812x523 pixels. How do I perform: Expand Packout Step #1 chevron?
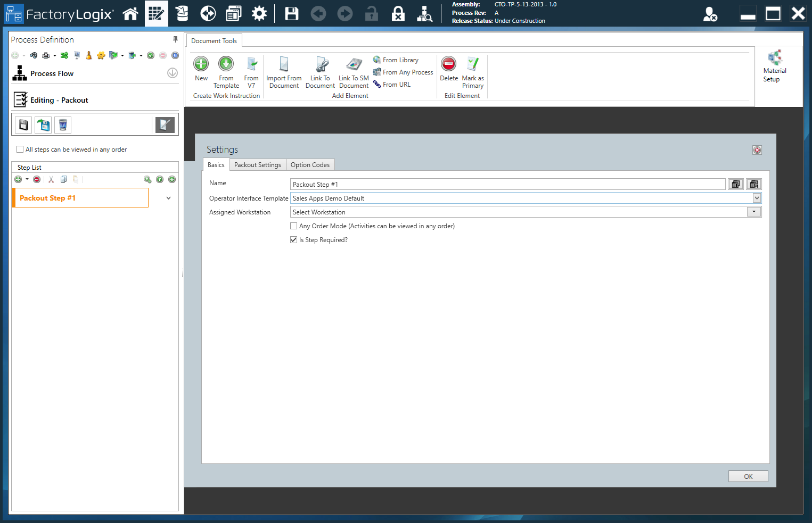(168, 198)
